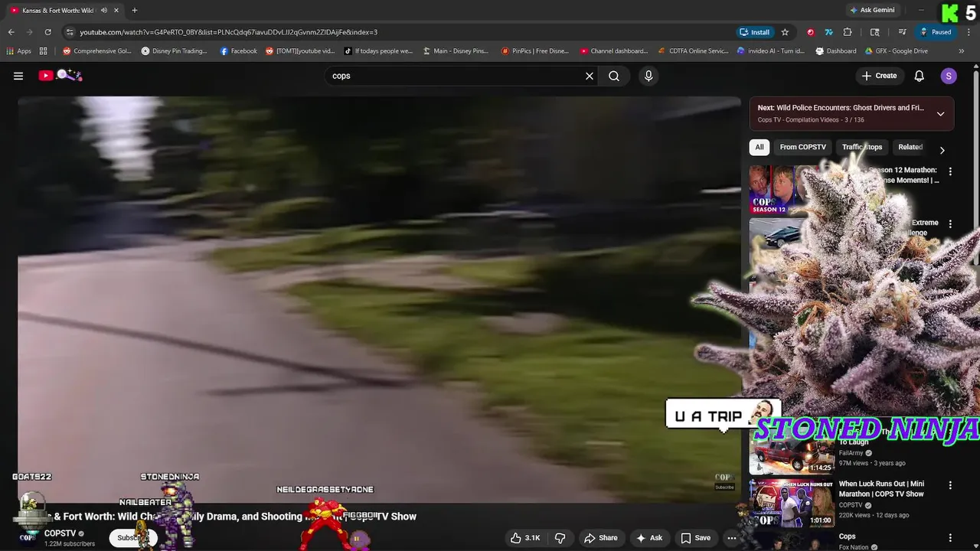This screenshot has height=551, width=980.
Task: Bookmark this page with the star
Action: click(x=785, y=32)
